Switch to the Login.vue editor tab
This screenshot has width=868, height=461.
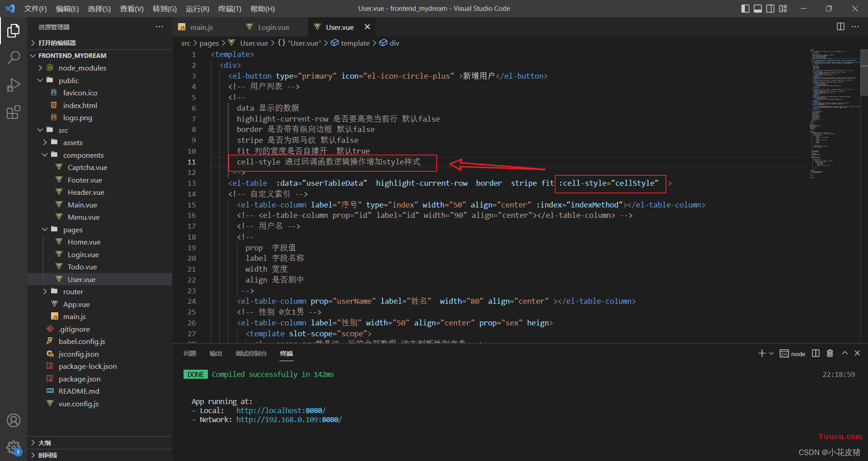273,27
